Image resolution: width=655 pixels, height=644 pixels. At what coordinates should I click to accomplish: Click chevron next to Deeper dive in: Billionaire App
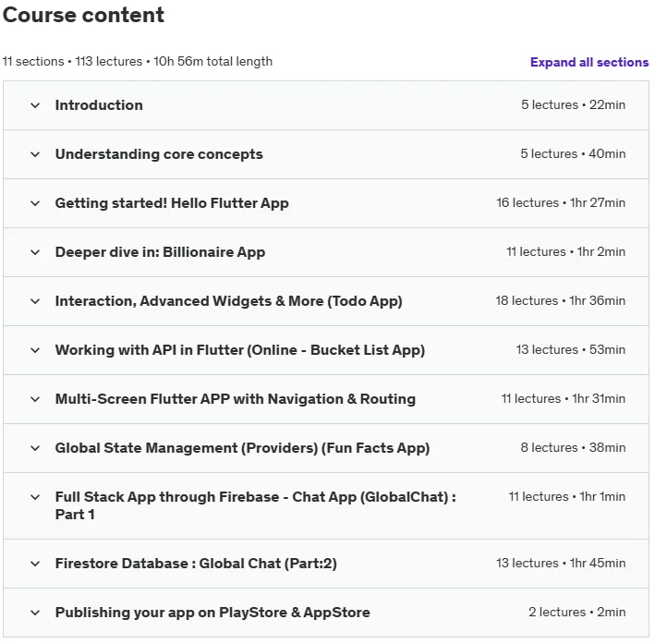coord(35,252)
